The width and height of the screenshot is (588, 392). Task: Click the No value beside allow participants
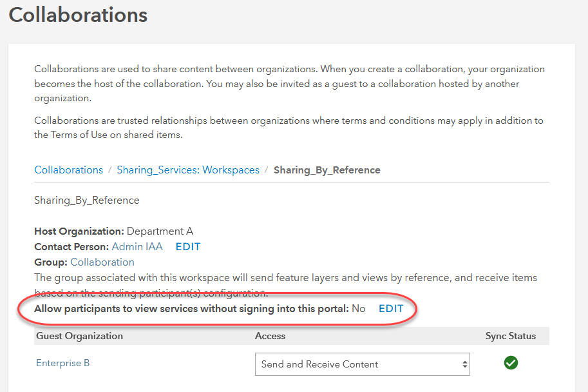click(359, 308)
